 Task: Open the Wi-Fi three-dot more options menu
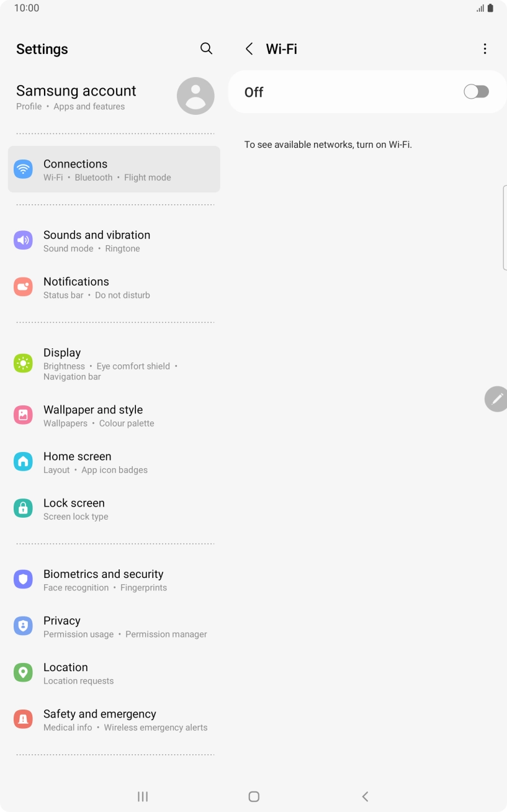click(485, 49)
